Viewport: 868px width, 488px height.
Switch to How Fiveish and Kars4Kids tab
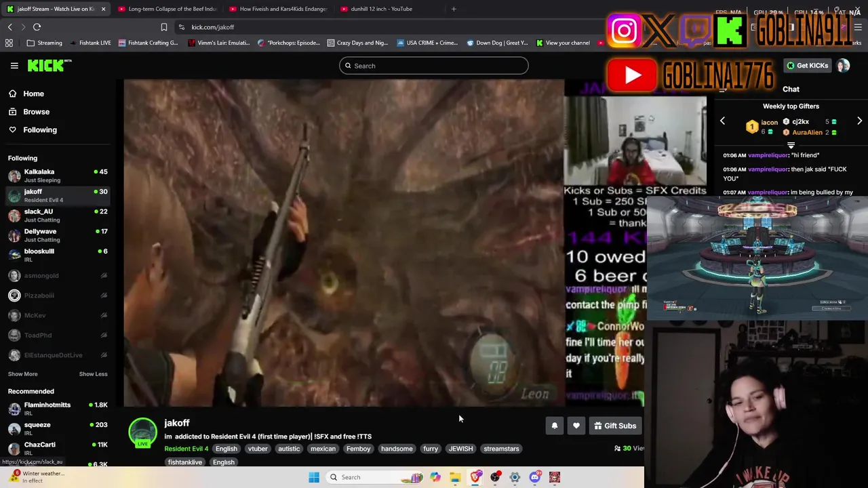(x=278, y=9)
